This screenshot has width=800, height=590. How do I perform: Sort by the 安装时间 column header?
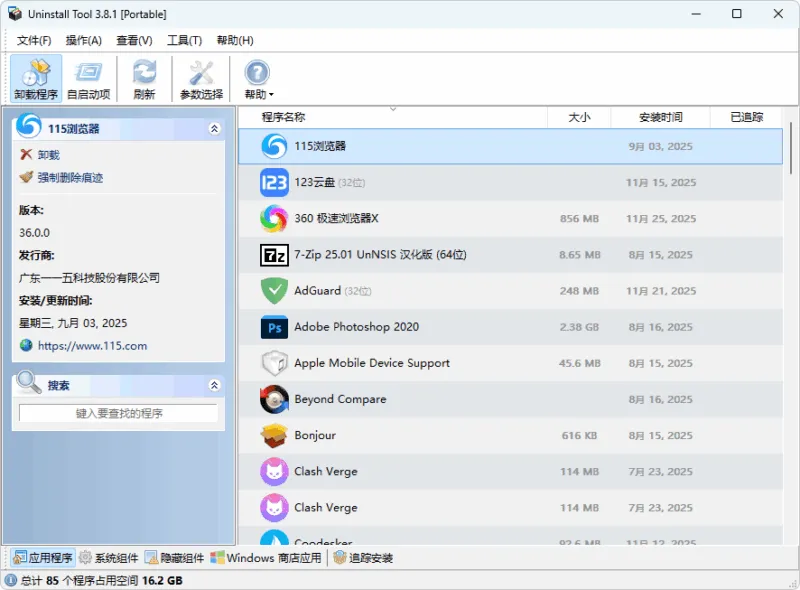(x=660, y=117)
